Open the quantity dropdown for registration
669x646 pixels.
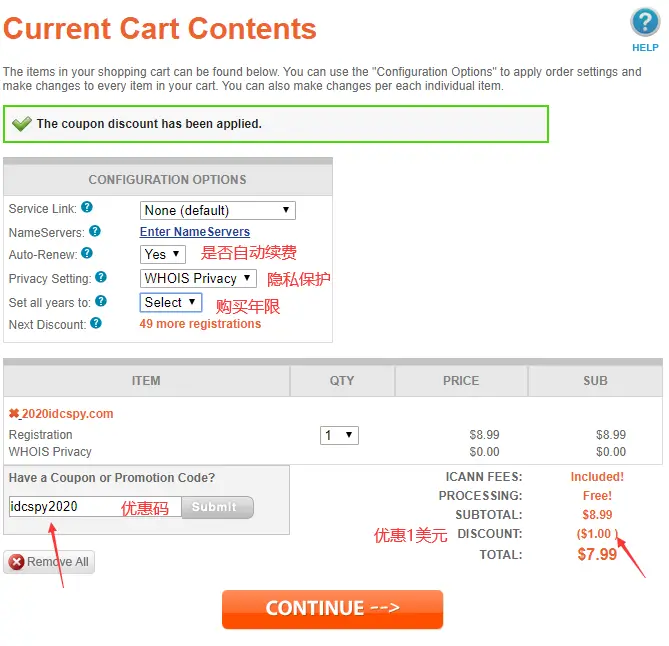coord(339,435)
